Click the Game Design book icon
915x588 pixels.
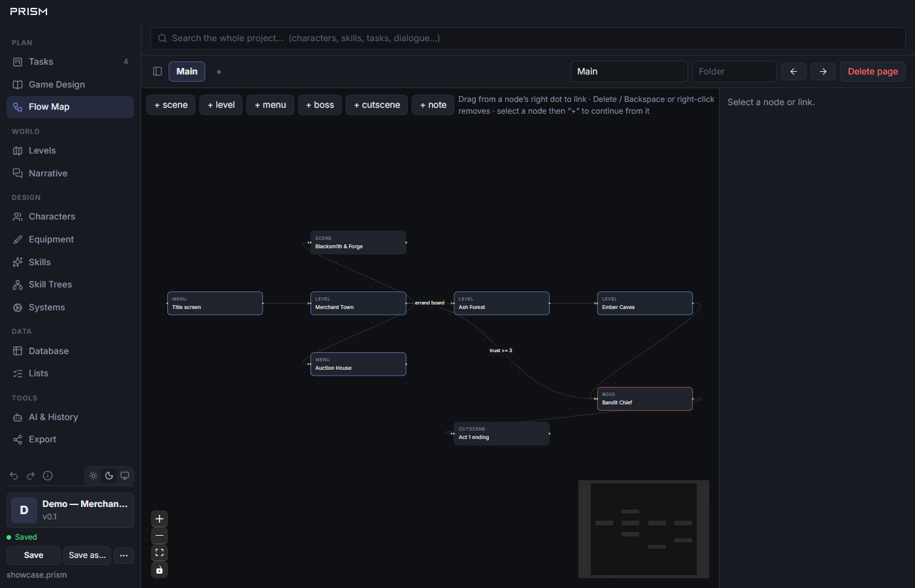click(18, 84)
